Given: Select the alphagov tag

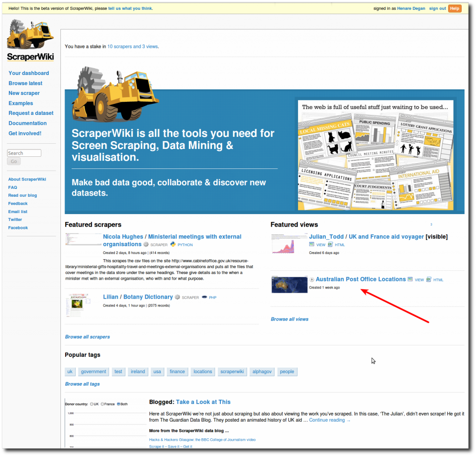Looking at the screenshot, I should (262, 372).
